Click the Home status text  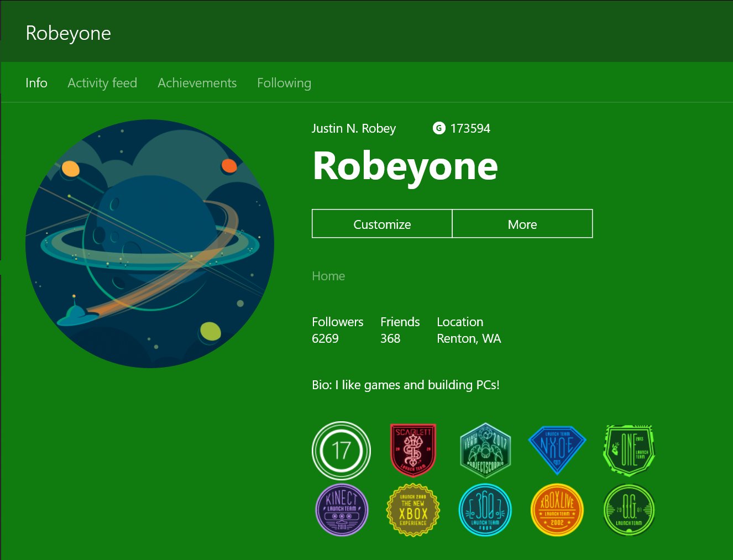coord(328,276)
